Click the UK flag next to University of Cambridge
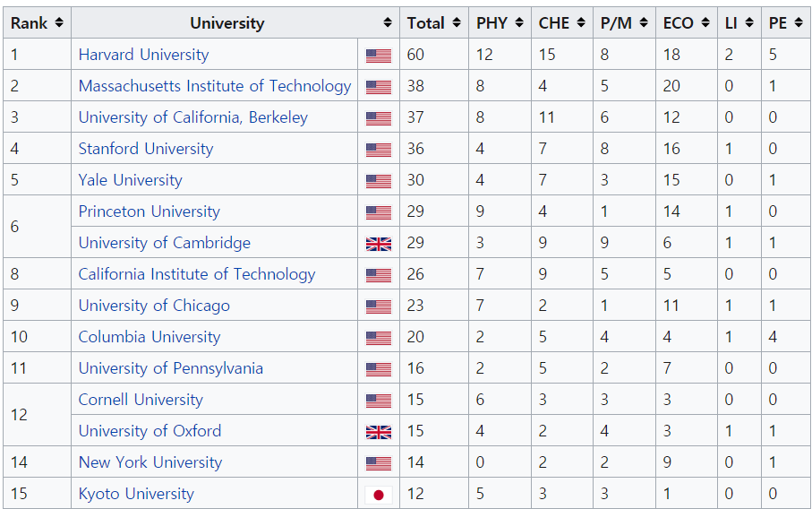This screenshot has width=812, height=509. (378, 244)
